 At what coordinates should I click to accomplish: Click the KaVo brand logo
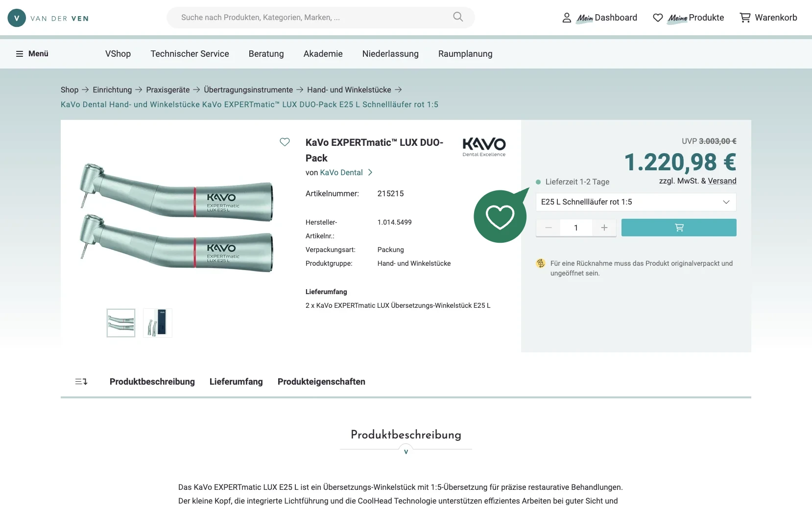(484, 147)
